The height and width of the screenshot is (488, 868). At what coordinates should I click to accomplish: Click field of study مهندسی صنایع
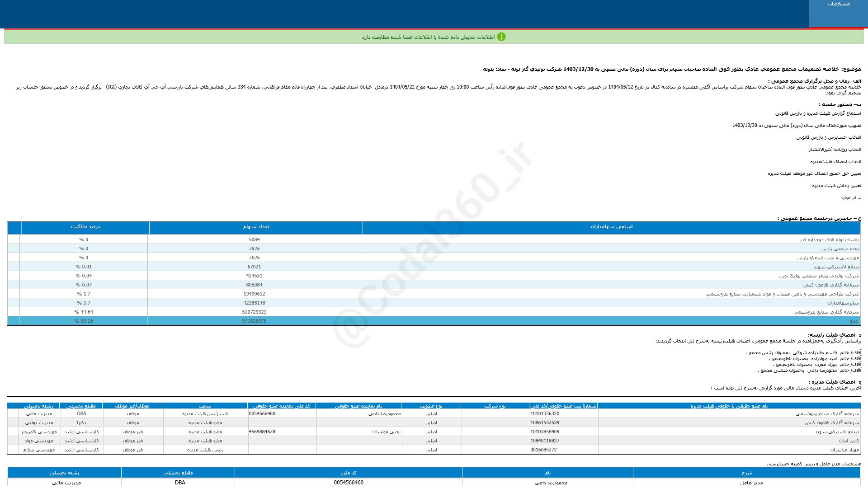click(39, 450)
